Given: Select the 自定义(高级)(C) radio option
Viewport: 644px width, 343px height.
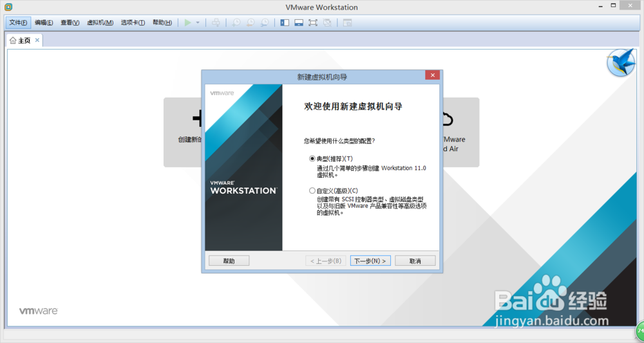Looking at the screenshot, I should pyautogui.click(x=312, y=190).
